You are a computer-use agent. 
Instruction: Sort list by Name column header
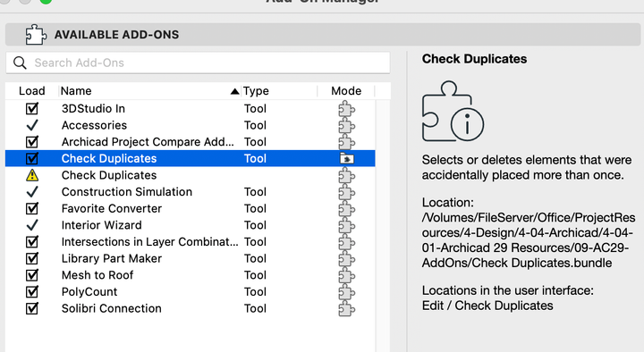(150, 90)
